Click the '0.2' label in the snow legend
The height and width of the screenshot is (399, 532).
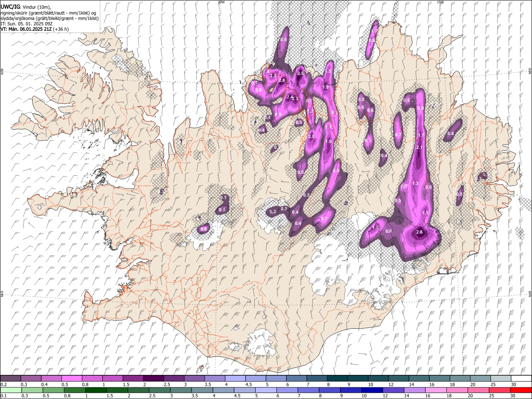(x=3, y=384)
